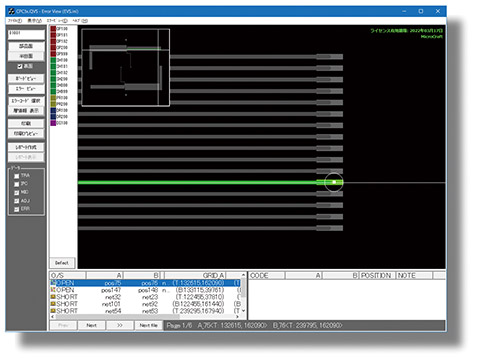This screenshot has width=480, height=362.
Task: Select the pos147 cell in the error list
Action: (x=111, y=290)
